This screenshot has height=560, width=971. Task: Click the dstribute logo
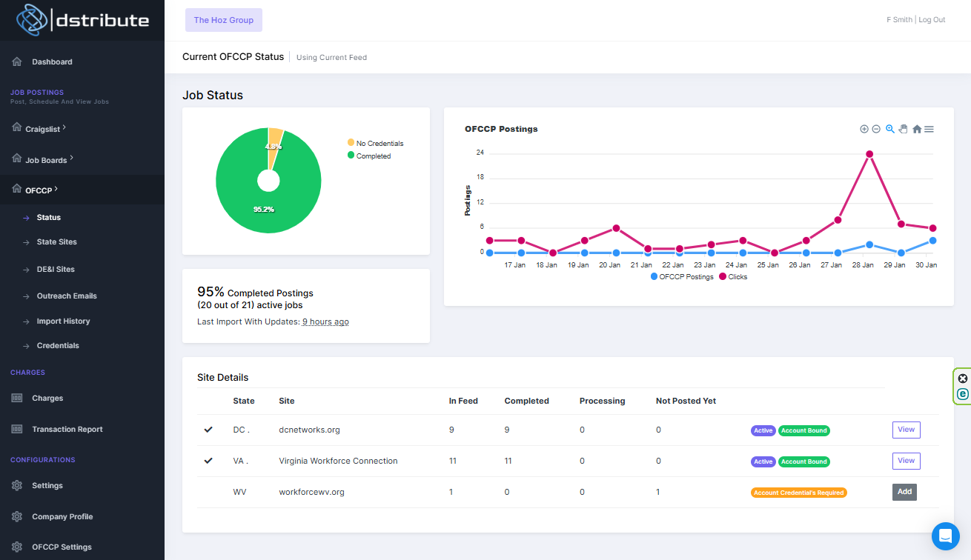coord(82,20)
